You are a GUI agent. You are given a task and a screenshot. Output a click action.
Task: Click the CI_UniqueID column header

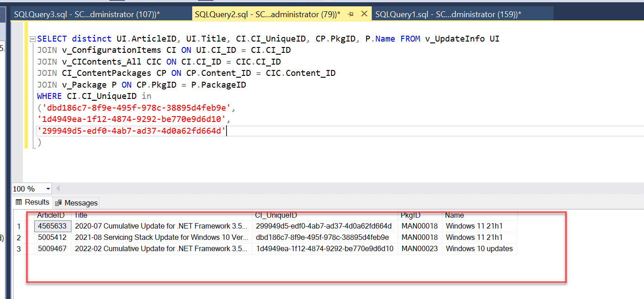click(x=276, y=215)
